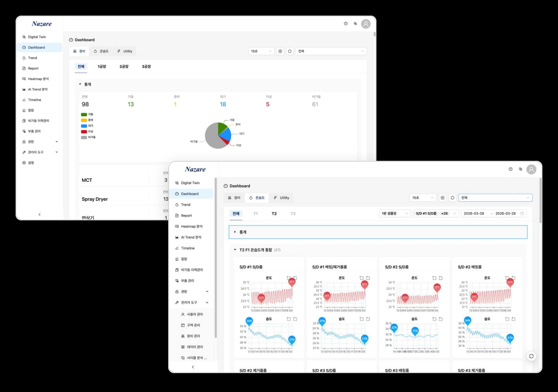This screenshot has height=392, width=558.
Task: Open the 전체 filter dropdown in the back window
Action: 331,51
